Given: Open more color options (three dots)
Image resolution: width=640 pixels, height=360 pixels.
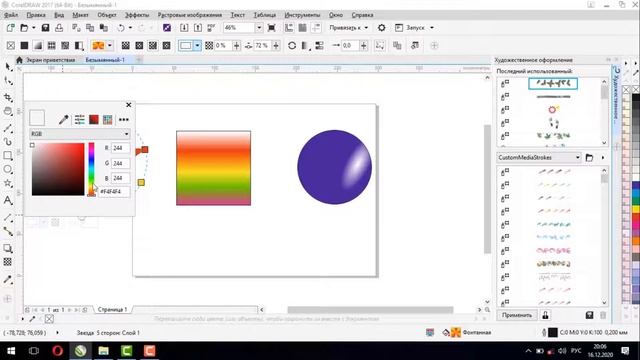Looking at the screenshot, I should pos(124,120).
